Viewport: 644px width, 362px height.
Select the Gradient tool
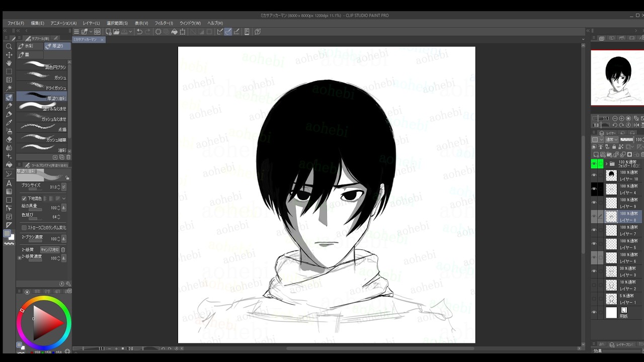tap(9, 192)
